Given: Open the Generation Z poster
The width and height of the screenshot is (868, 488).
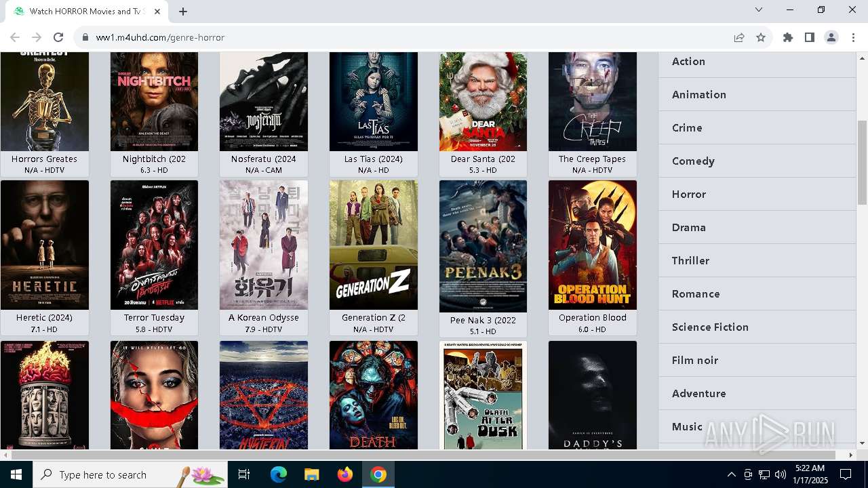Looking at the screenshot, I should 374,245.
